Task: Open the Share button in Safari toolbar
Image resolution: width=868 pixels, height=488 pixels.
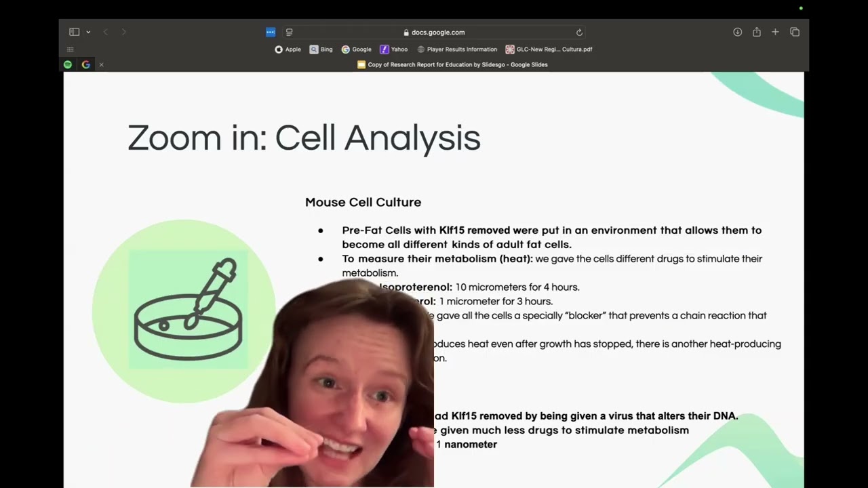Action: coord(756,32)
